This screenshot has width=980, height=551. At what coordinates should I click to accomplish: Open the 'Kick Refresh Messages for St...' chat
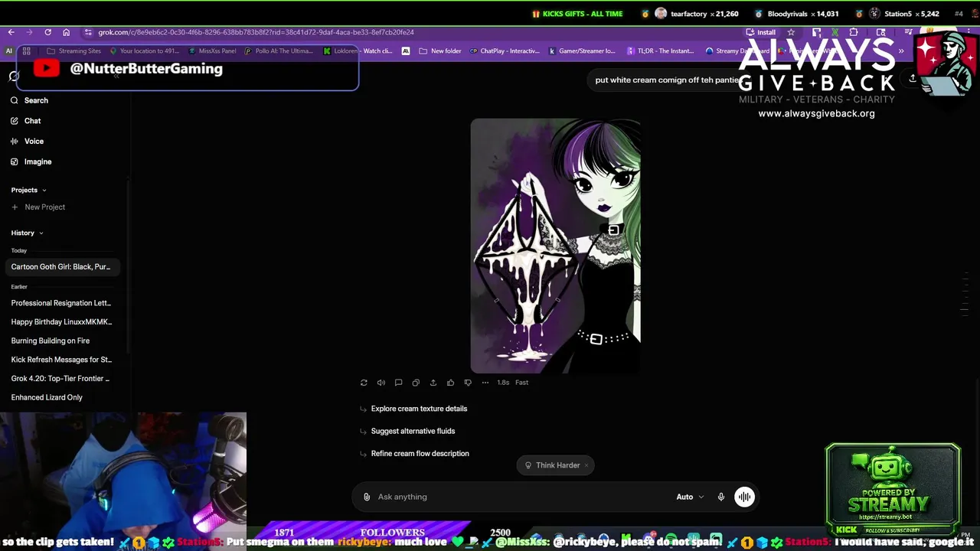[x=61, y=360]
